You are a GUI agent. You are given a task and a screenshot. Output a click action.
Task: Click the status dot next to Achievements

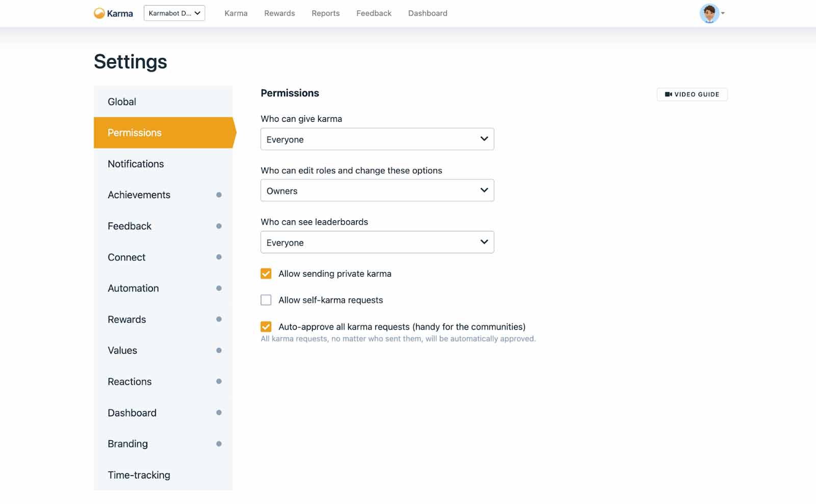219,195
